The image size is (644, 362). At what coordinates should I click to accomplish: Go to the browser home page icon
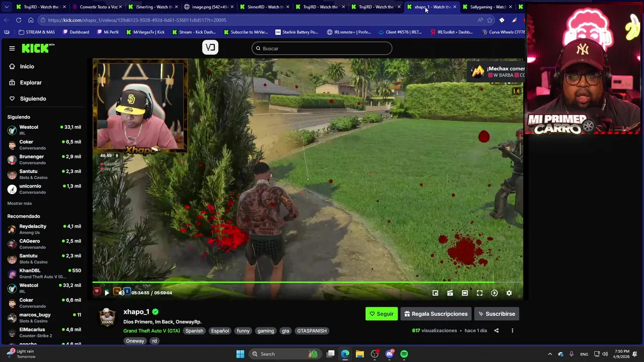tap(31, 20)
